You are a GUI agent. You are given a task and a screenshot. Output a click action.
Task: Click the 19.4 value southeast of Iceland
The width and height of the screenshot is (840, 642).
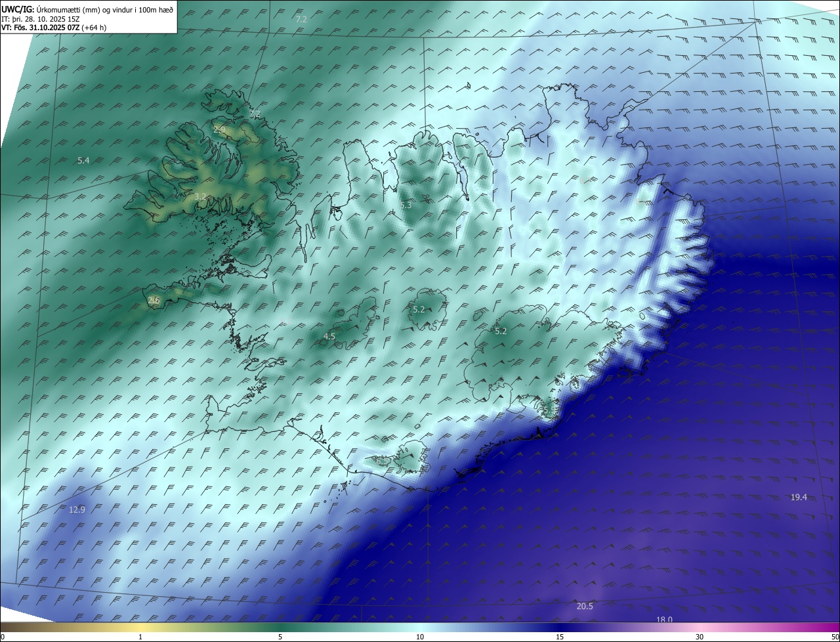pyautogui.click(x=799, y=498)
